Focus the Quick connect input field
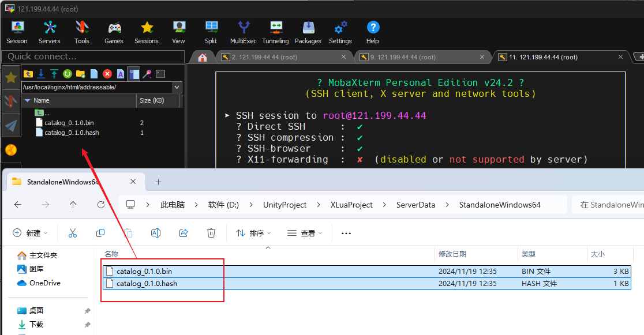The width and height of the screenshot is (644, 335). coord(93,57)
